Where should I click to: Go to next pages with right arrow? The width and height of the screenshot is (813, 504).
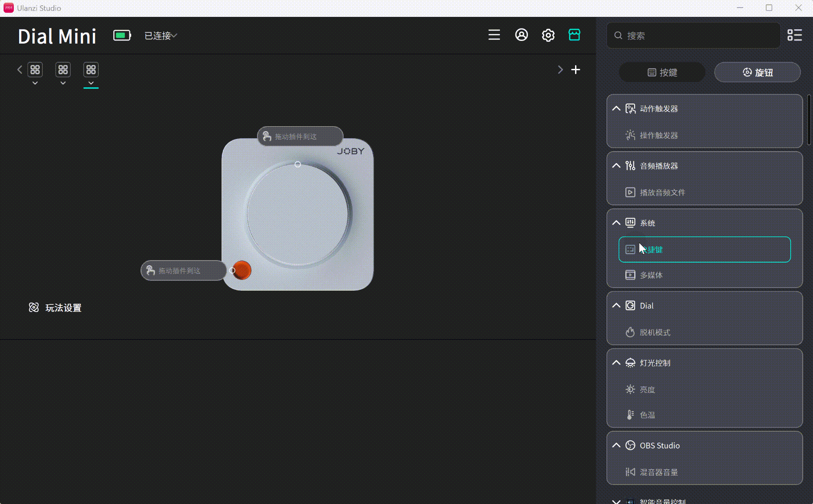(x=560, y=70)
